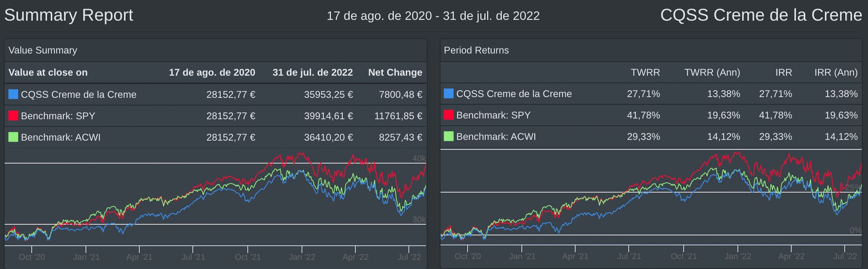Select Benchmark: SPY row in Period Returns

coord(651,115)
